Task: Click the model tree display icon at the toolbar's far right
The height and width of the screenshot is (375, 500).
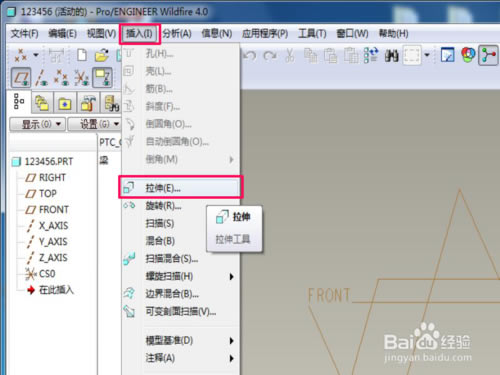Action: tap(488, 55)
